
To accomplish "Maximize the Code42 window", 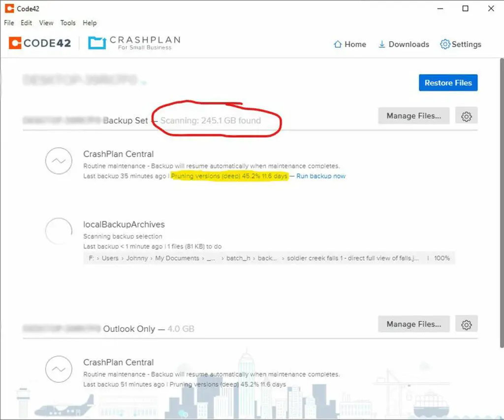I will pyautogui.click(x=465, y=8).
